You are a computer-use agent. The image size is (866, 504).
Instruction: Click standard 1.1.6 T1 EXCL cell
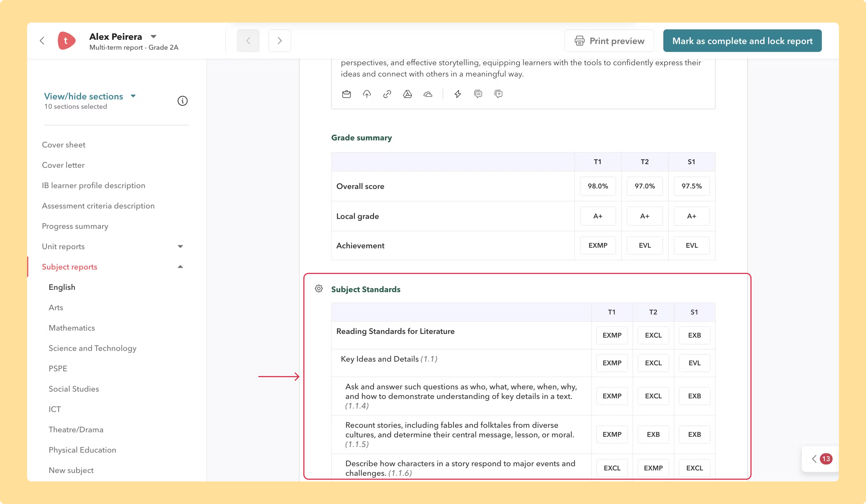coord(612,468)
